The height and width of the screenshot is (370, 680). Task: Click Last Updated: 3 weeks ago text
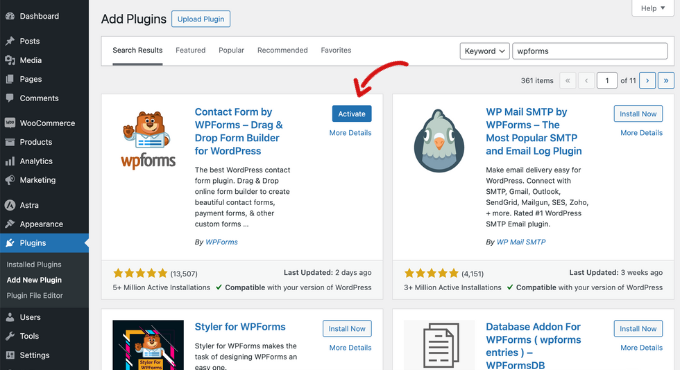click(x=616, y=272)
